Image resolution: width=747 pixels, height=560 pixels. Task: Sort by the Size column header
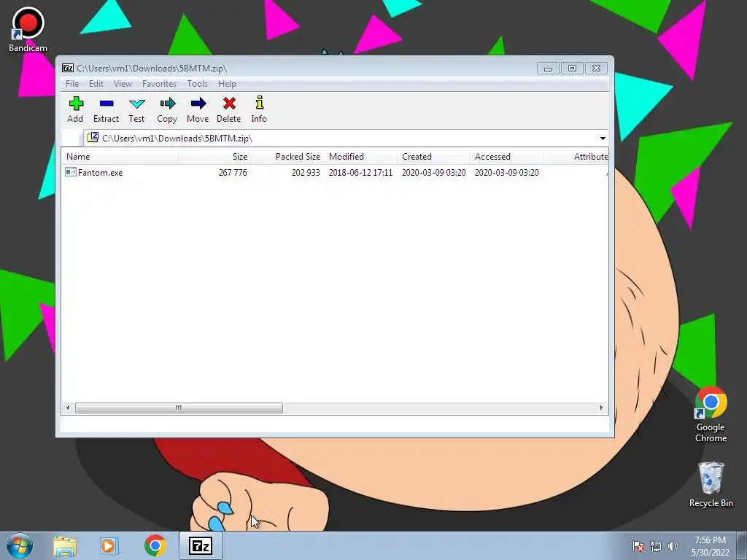click(215, 156)
